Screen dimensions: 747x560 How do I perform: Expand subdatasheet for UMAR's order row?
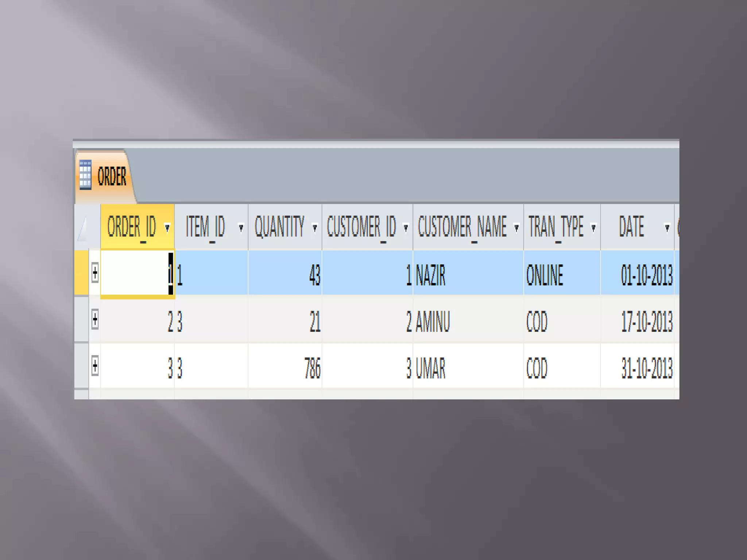tap(95, 366)
